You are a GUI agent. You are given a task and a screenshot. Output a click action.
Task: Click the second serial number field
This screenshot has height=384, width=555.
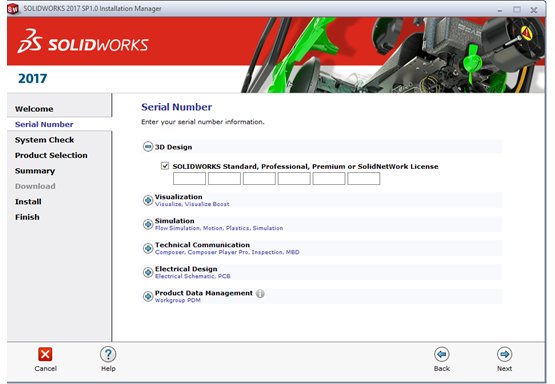(x=224, y=178)
